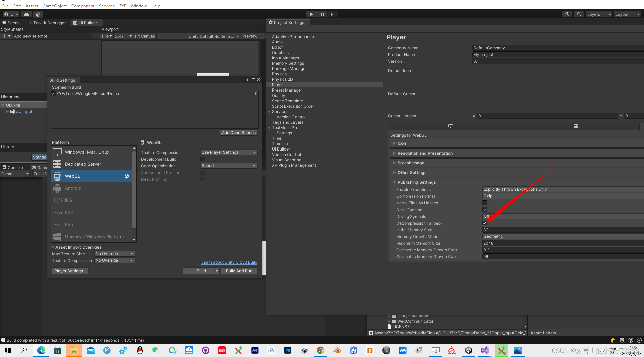
Task: Click the Preview button in Viewport
Action: pyautogui.click(x=250, y=36)
